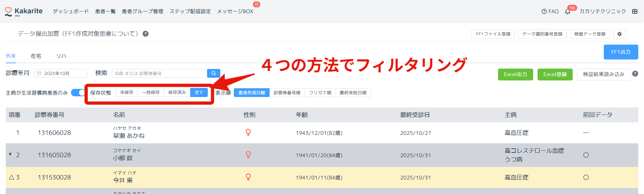Switch to the 在宅 tab
This screenshot has height=194, width=644.
point(36,56)
